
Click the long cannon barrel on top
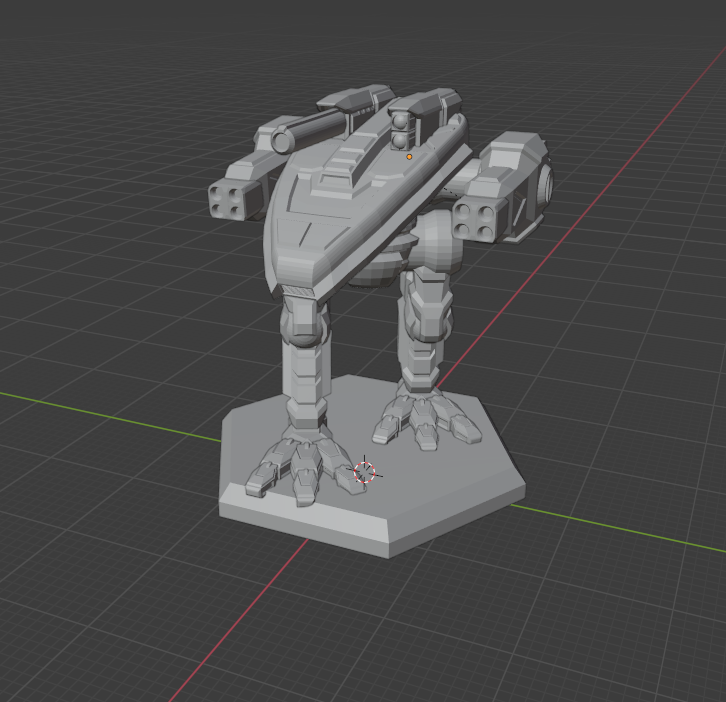point(309,131)
